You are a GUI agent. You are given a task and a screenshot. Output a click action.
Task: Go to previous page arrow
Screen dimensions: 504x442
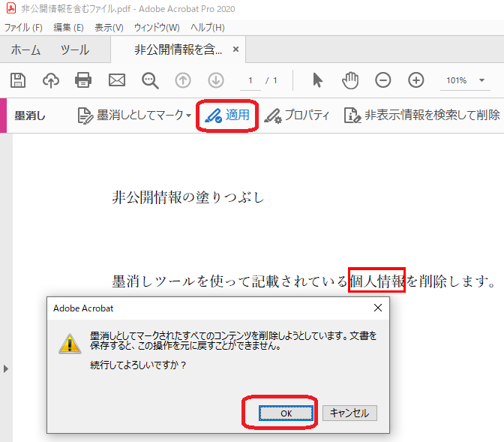[183, 80]
